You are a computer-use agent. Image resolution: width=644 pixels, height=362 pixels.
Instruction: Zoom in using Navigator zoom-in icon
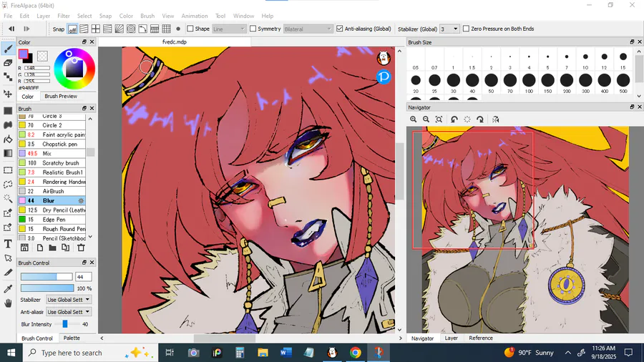pyautogui.click(x=413, y=119)
